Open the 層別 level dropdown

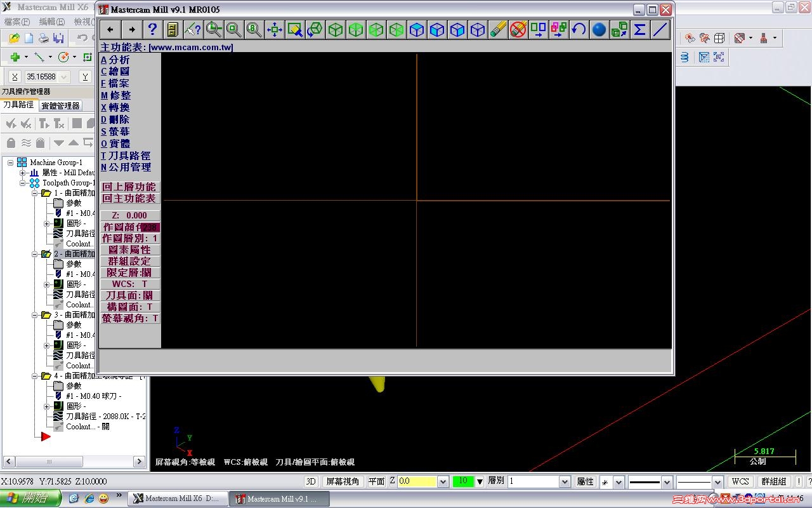[565, 482]
